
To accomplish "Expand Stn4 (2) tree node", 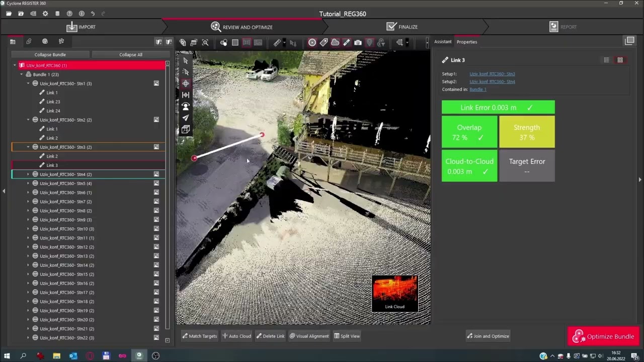I will (x=28, y=174).
